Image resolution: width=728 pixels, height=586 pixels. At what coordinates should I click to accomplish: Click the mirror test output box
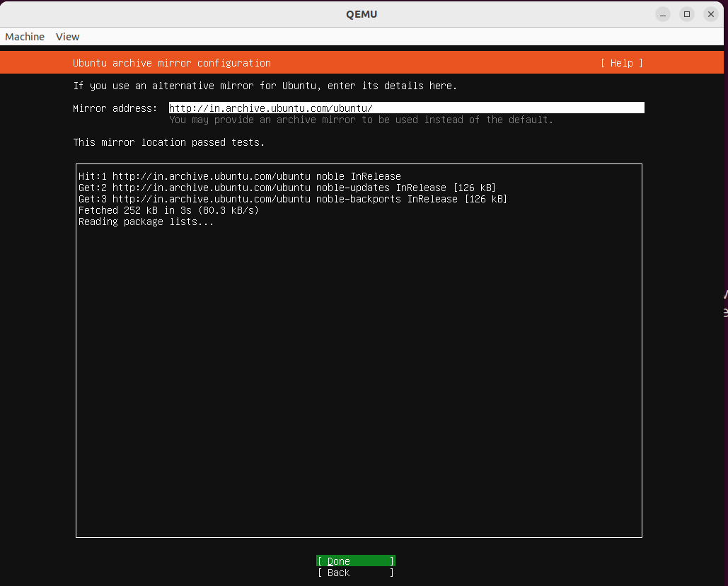(x=359, y=350)
